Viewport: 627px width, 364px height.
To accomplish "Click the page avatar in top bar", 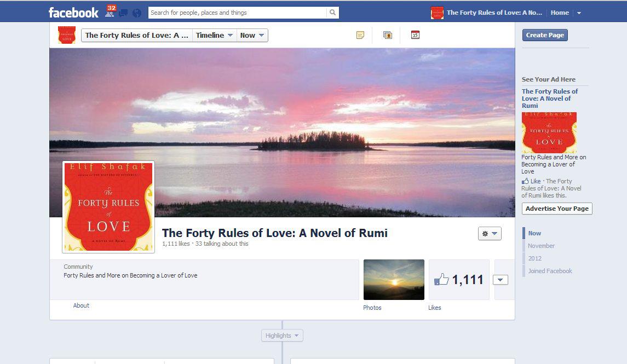I will tap(437, 13).
